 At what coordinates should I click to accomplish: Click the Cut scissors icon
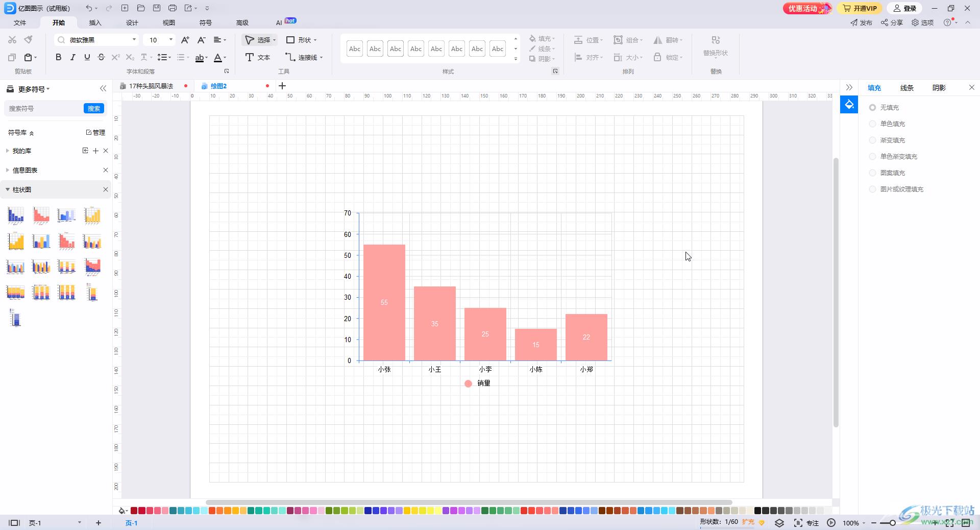coord(12,40)
